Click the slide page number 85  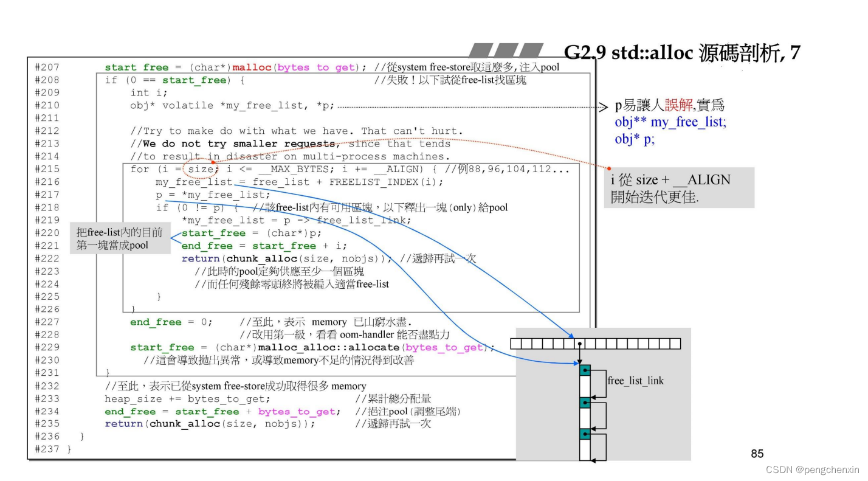tap(757, 454)
